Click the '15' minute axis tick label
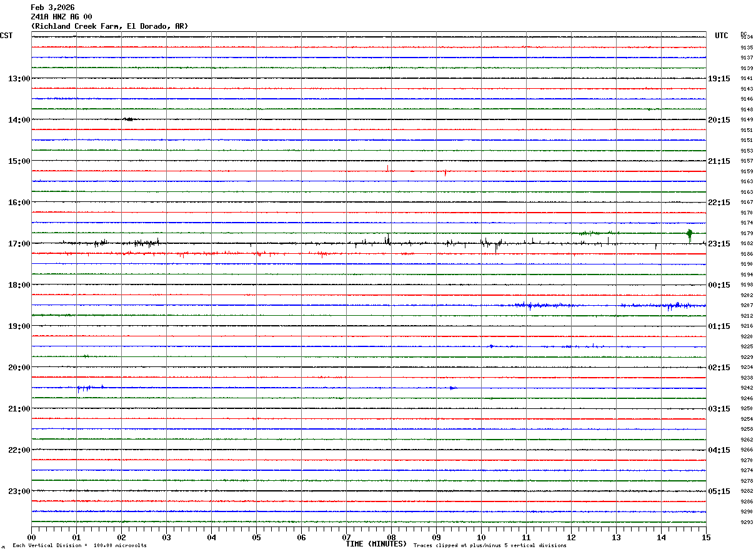 click(x=706, y=537)
